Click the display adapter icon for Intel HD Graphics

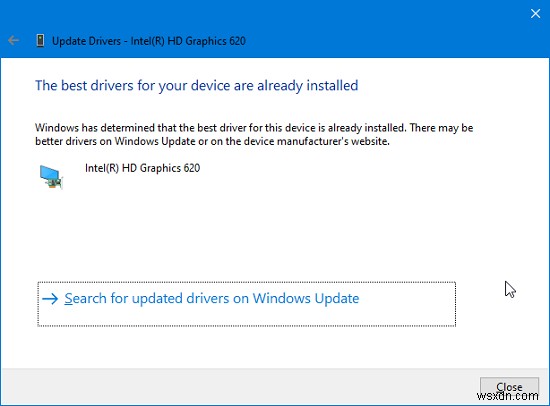coord(51,177)
